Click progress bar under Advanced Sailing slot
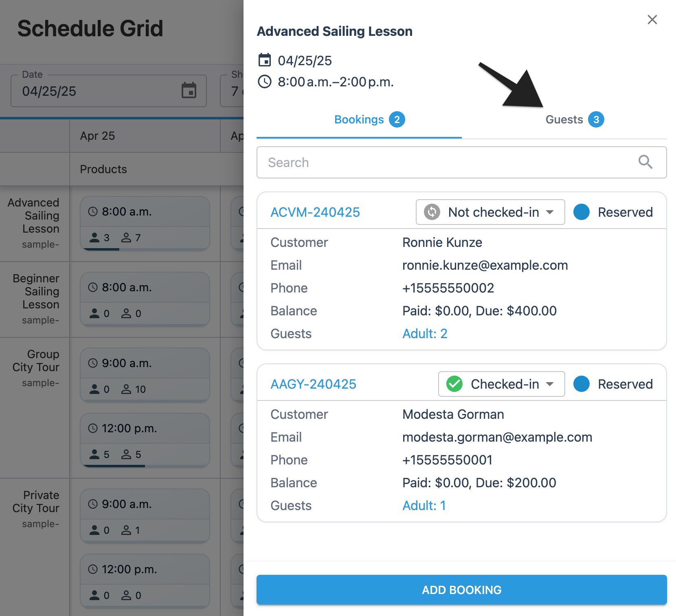This screenshot has width=676, height=616. tap(145, 249)
